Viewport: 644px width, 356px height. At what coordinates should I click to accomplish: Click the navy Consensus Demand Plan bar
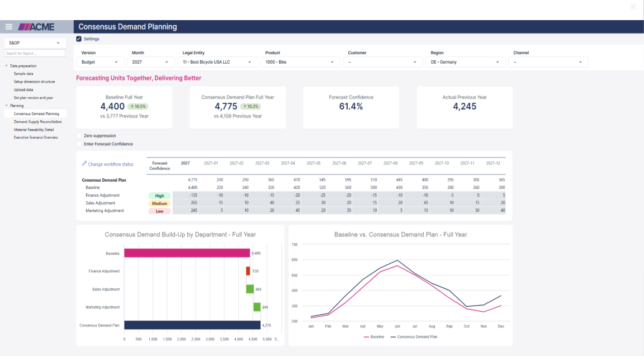pyautogui.click(x=192, y=325)
